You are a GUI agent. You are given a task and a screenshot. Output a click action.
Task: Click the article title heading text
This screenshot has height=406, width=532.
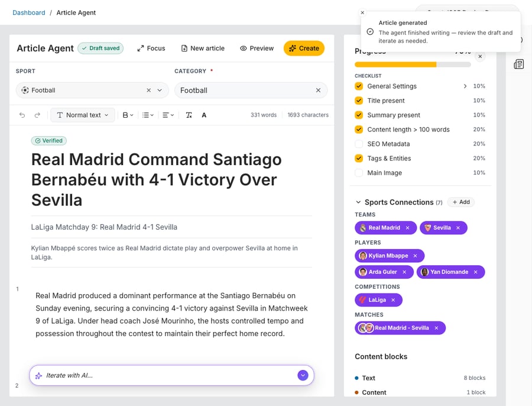pos(157,180)
